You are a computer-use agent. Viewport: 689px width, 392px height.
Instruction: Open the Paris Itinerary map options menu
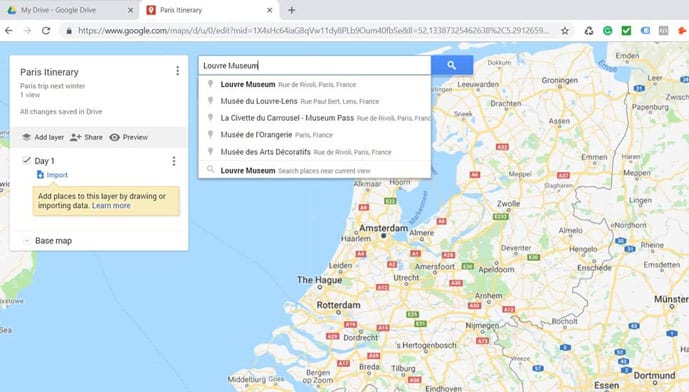[178, 71]
